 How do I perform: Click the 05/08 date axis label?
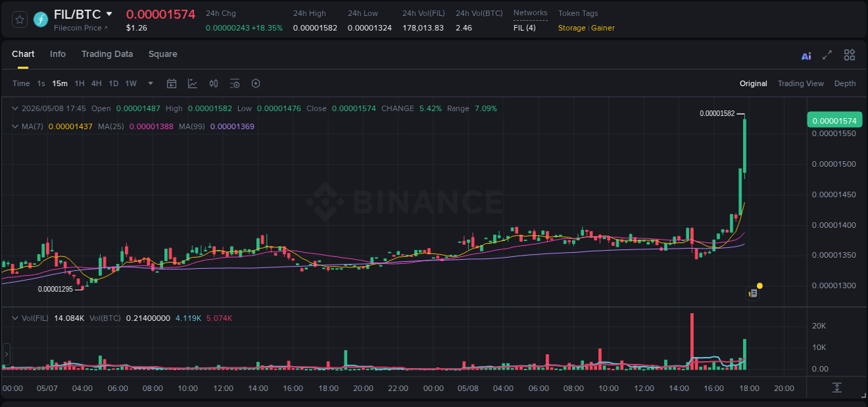pos(468,388)
